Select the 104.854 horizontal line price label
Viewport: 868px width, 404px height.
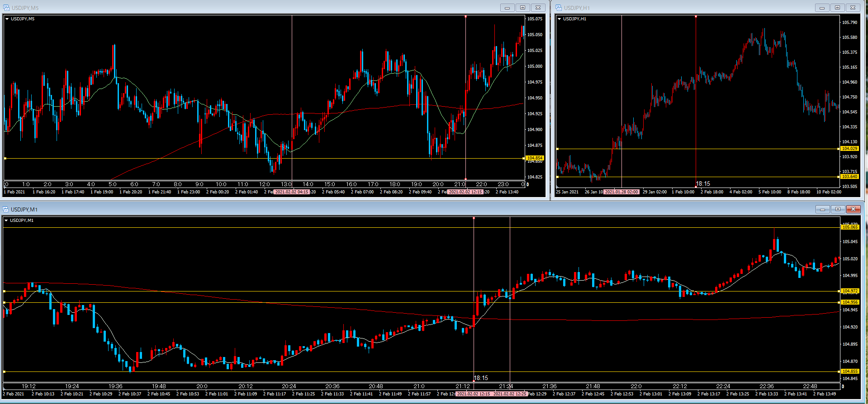coord(535,158)
